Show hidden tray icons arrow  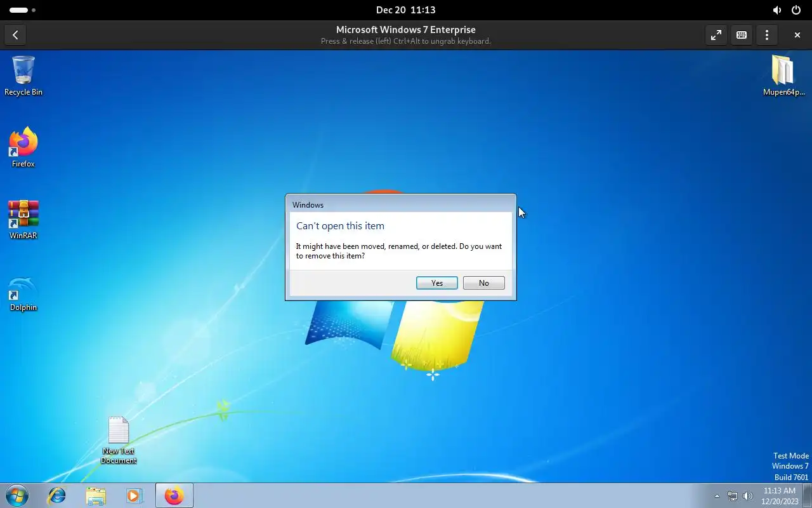pos(717,496)
